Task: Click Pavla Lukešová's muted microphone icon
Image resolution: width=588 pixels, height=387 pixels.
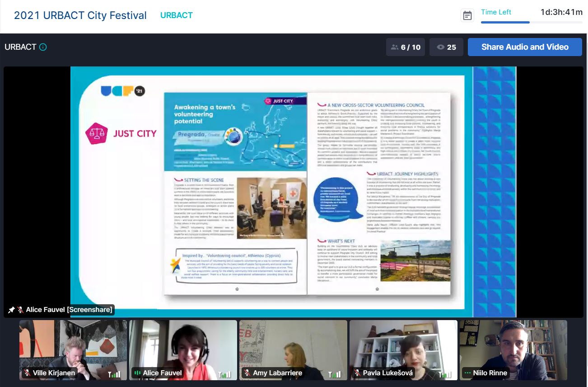Action: 357,373
